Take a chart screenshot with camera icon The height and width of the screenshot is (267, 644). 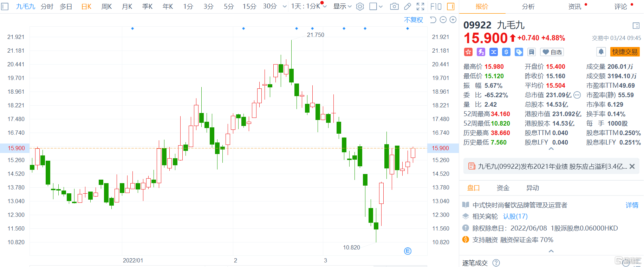point(395,6)
